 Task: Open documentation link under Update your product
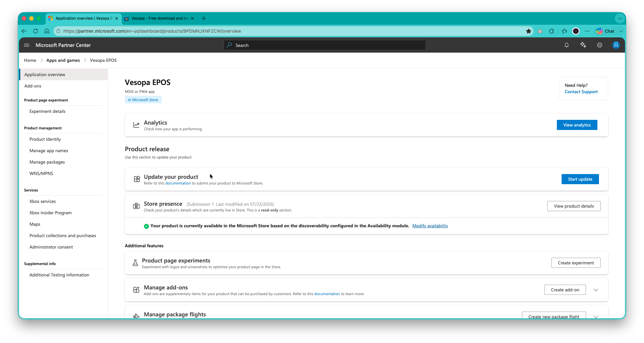(x=178, y=183)
